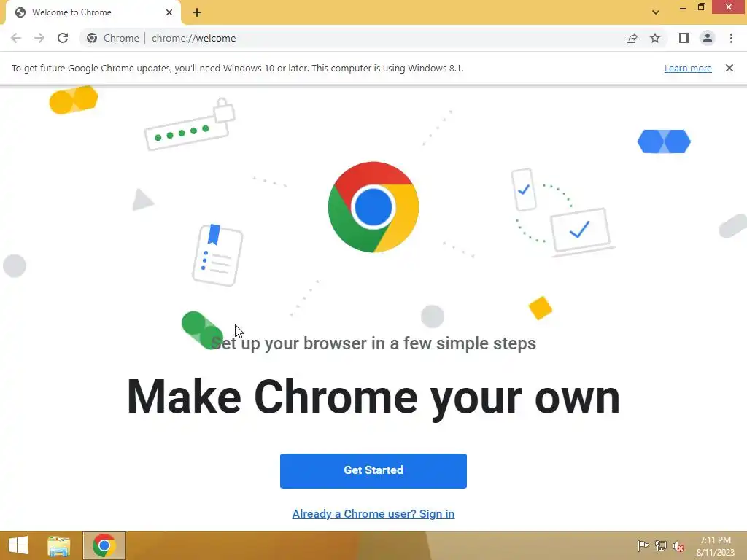Screen dimensions: 747x560
Task: Open Action Center flag in system tray
Action: click(643, 545)
